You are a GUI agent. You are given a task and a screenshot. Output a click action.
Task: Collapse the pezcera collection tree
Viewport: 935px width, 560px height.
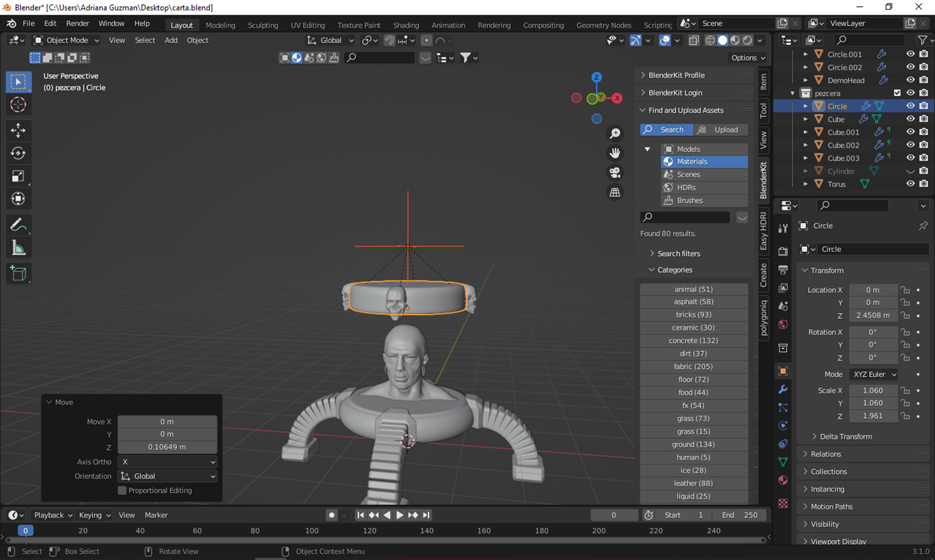[792, 93]
